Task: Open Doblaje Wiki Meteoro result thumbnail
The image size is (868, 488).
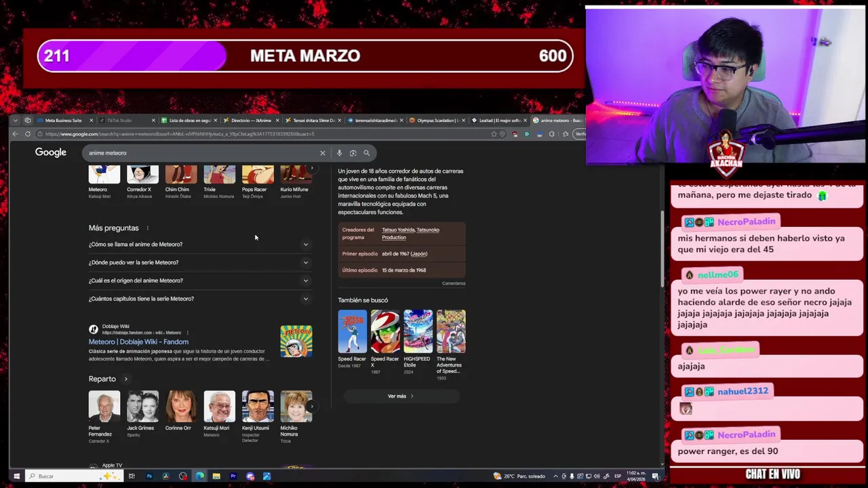Action: 296,341
